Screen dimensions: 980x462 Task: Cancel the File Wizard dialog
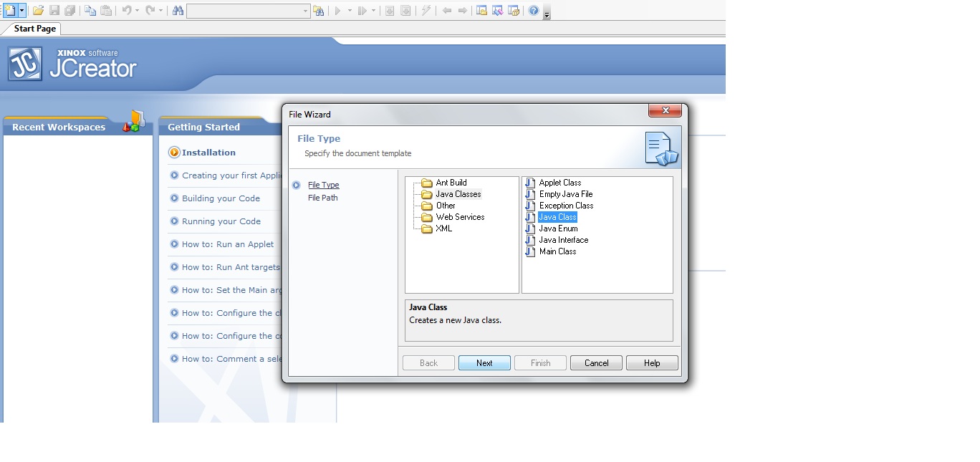tap(596, 362)
